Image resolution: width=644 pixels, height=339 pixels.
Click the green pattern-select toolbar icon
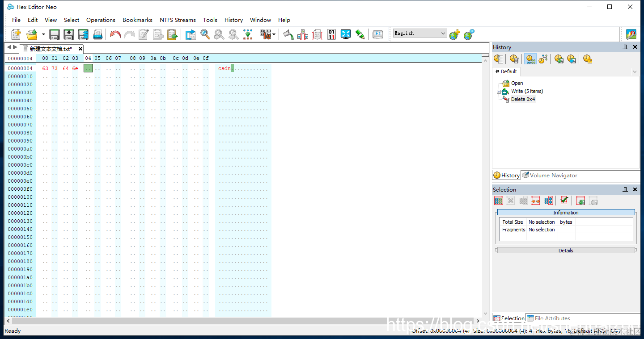pyautogui.click(x=248, y=34)
